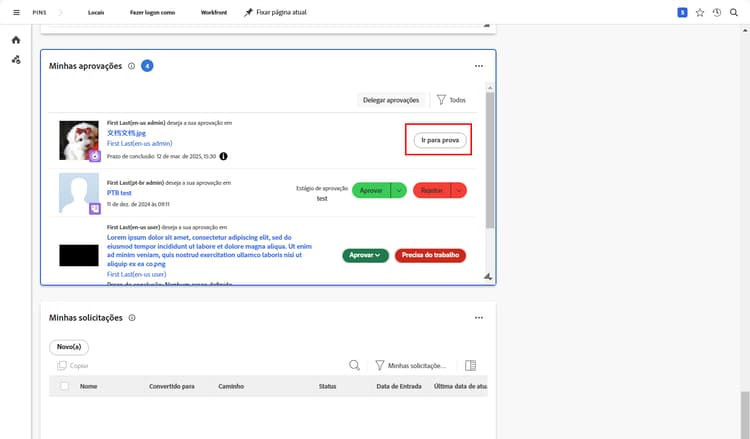
Task: Sort by Data de Entrada column
Action: point(399,386)
